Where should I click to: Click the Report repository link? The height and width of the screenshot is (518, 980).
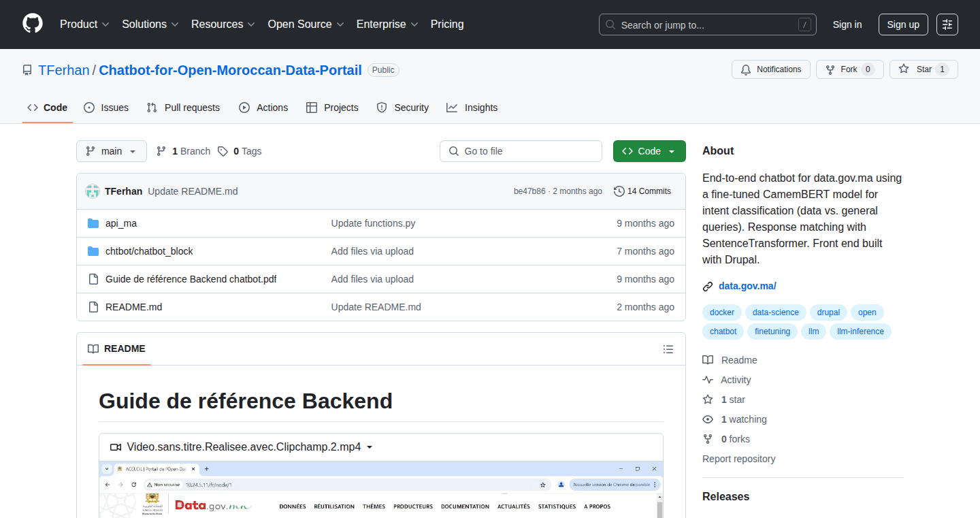click(738, 459)
